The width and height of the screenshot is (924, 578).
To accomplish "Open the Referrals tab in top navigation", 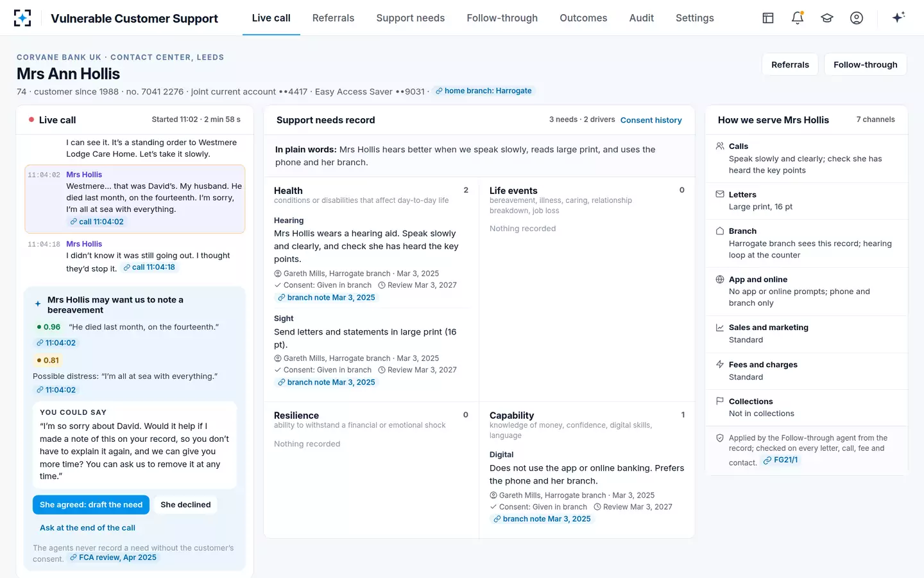I will pos(333,18).
